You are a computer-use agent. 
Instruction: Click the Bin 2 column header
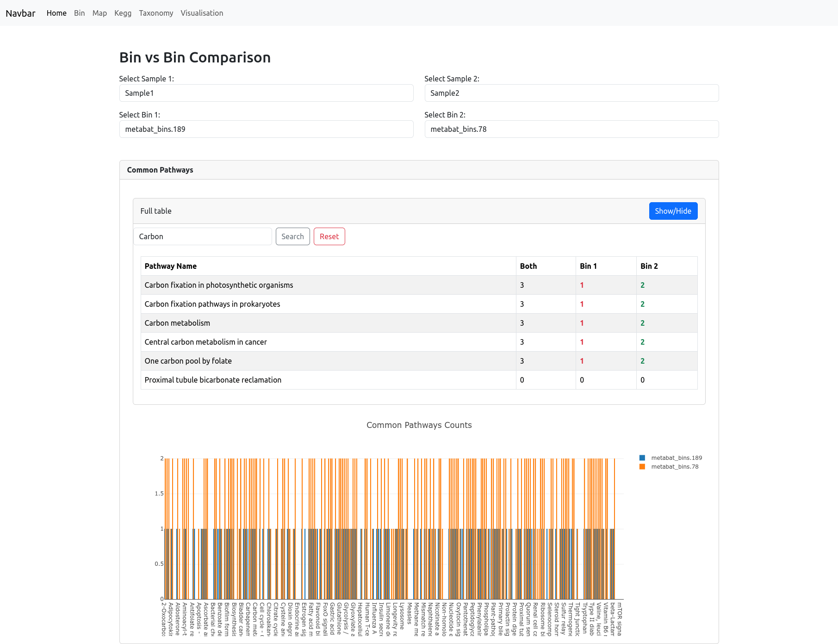pyautogui.click(x=649, y=266)
